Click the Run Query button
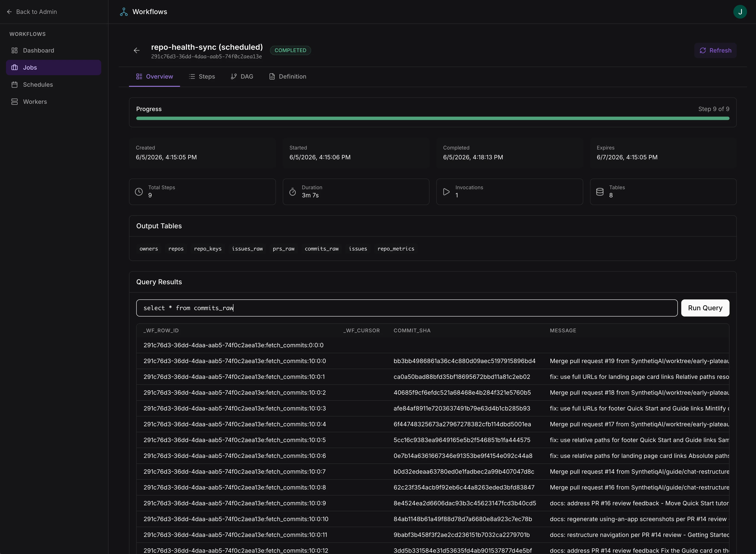Screen dimensions: 756x554 (x=705, y=308)
